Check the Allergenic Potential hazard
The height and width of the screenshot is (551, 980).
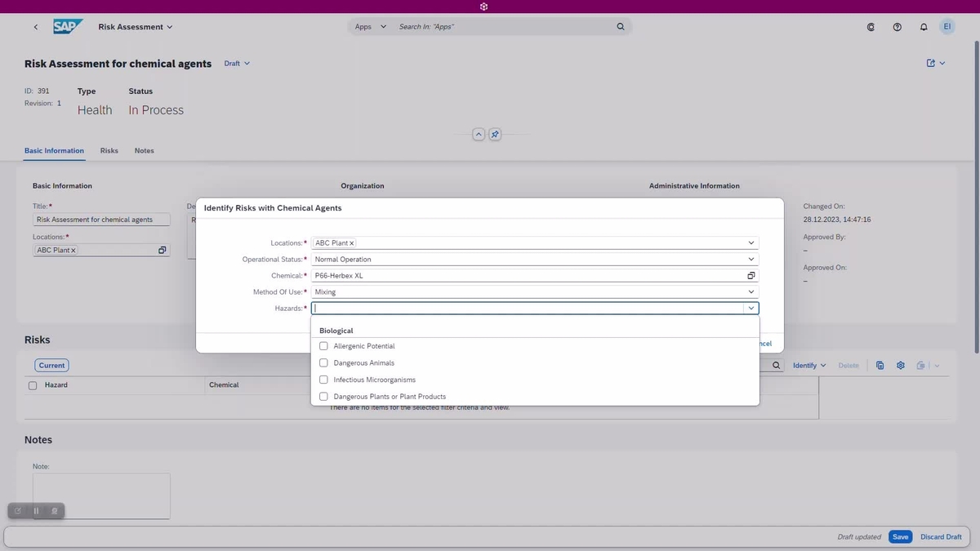pyautogui.click(x=323, y=345)
